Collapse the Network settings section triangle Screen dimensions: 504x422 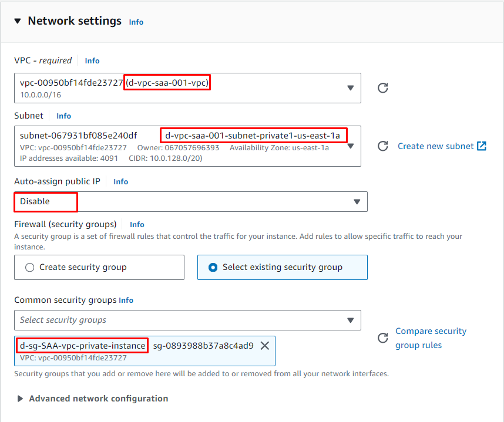pyautogui.click(x=17, y=21)
